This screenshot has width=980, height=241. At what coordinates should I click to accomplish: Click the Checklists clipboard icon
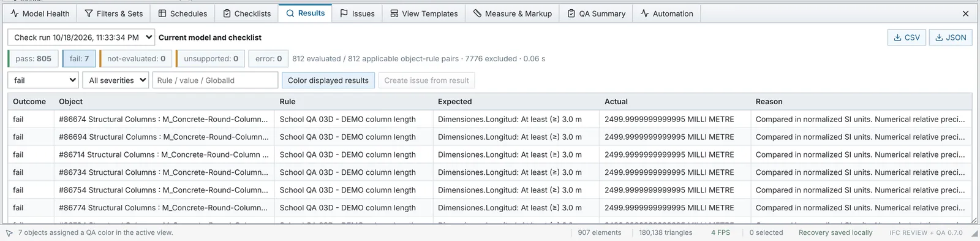pyautogui.click(x=227, y=13)
